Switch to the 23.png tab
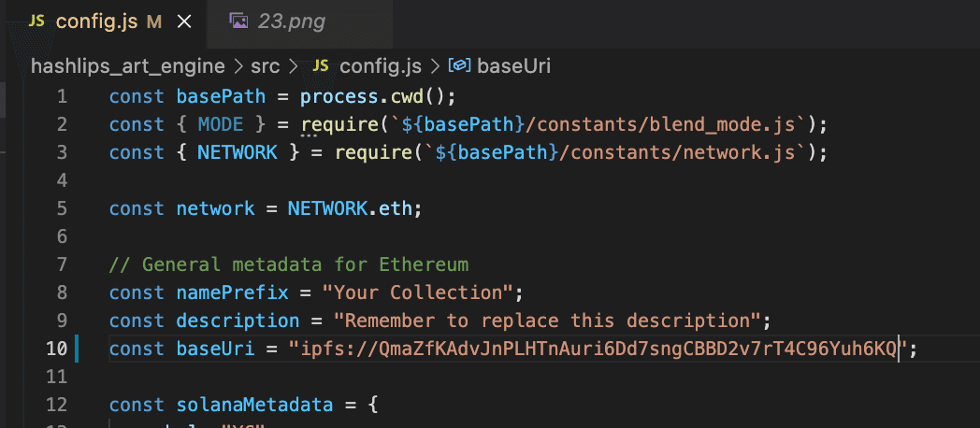This screenshot has height=428, width=980. [x=291, y=21]
